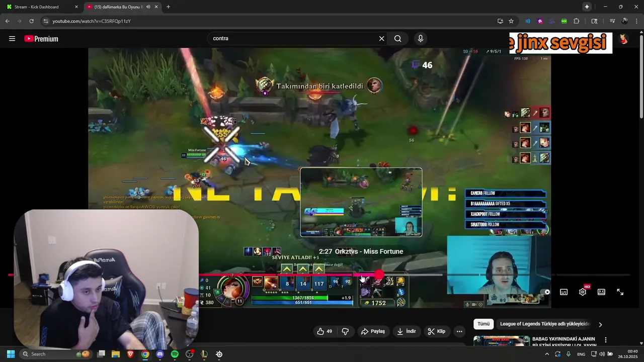The width and height of the screenshot is (644, 362).
Task: Go to the YouTube Premium home logo
Action: coord(41,39)
